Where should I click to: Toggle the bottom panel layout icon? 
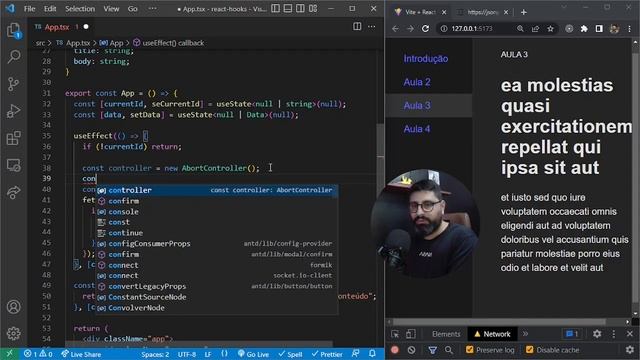click(288, 9)
